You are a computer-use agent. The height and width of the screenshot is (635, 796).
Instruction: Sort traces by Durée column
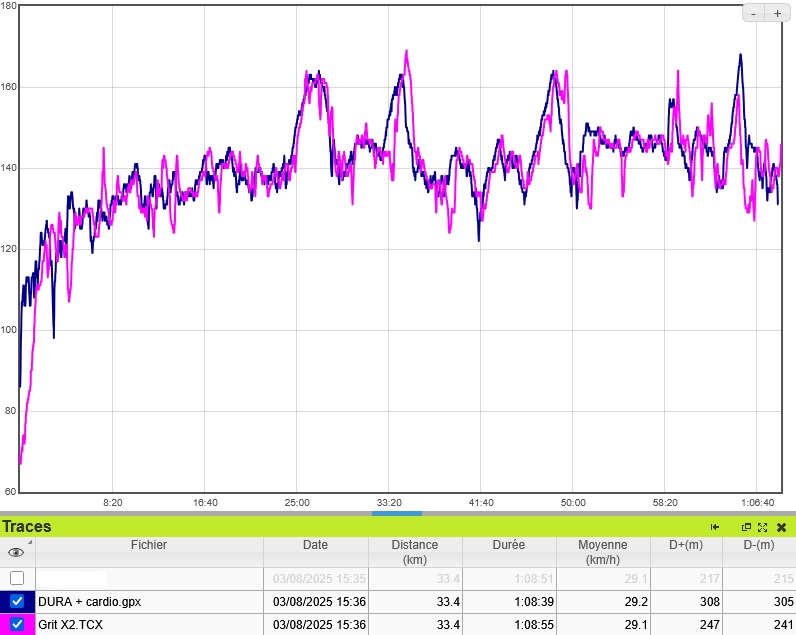pyautogui.click(x=508, y=545)
